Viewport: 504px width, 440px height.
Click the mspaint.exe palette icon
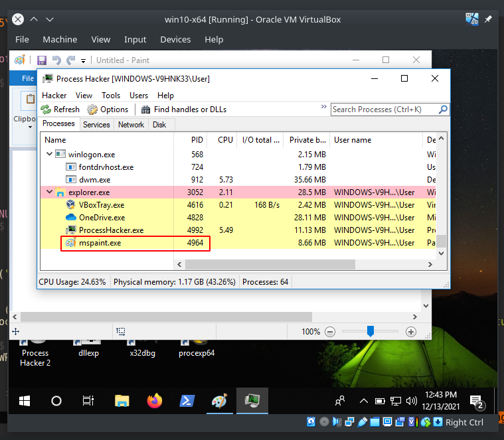tap(70, 242)
